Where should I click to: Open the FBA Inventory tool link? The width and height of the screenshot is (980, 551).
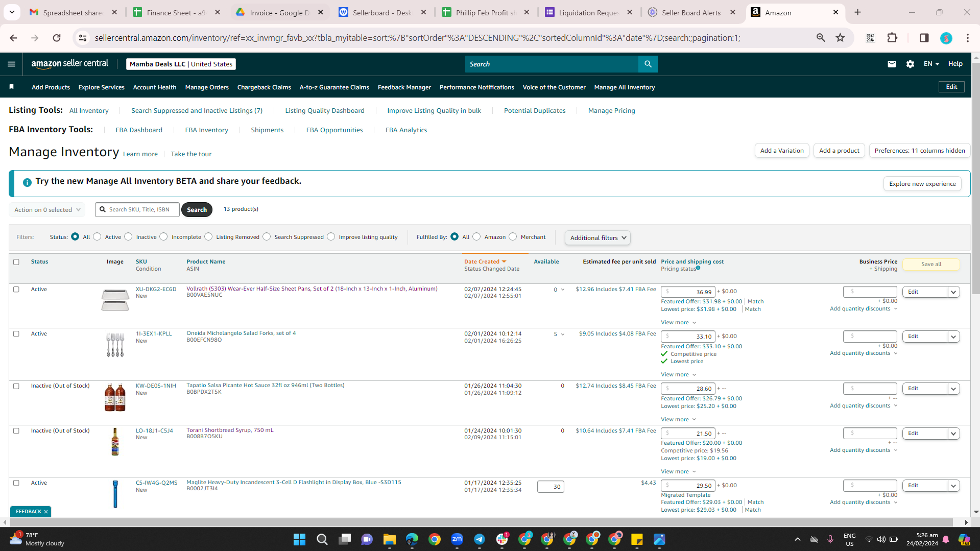[206, 130]
